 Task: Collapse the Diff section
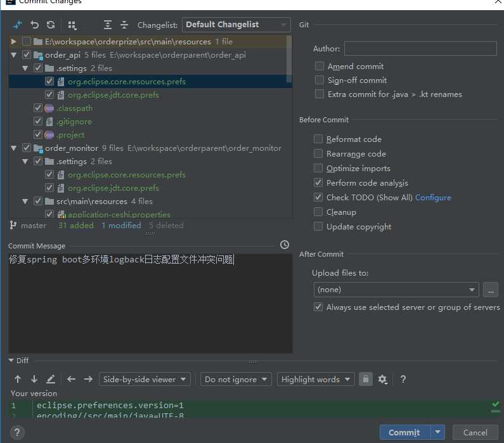[x=11, y=361]
